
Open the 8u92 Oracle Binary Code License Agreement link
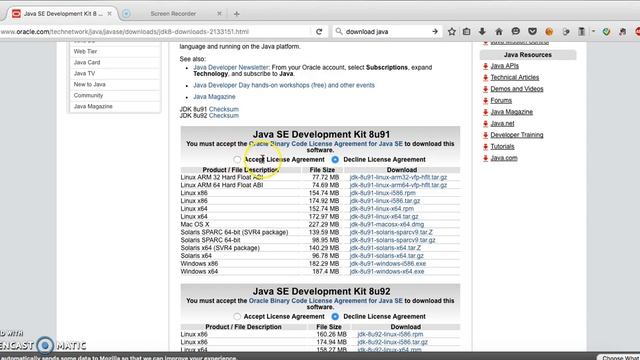(x=326, y=301)
